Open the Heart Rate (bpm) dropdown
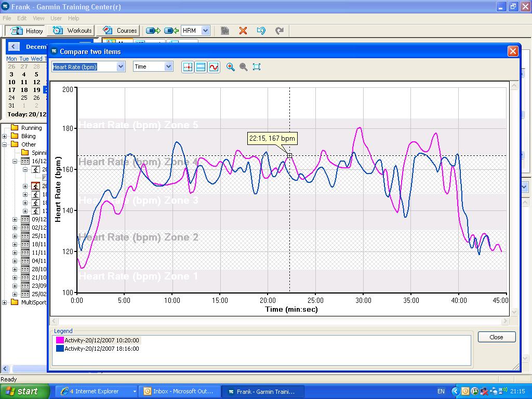This screenshot has width=532, height=399. 121,66
